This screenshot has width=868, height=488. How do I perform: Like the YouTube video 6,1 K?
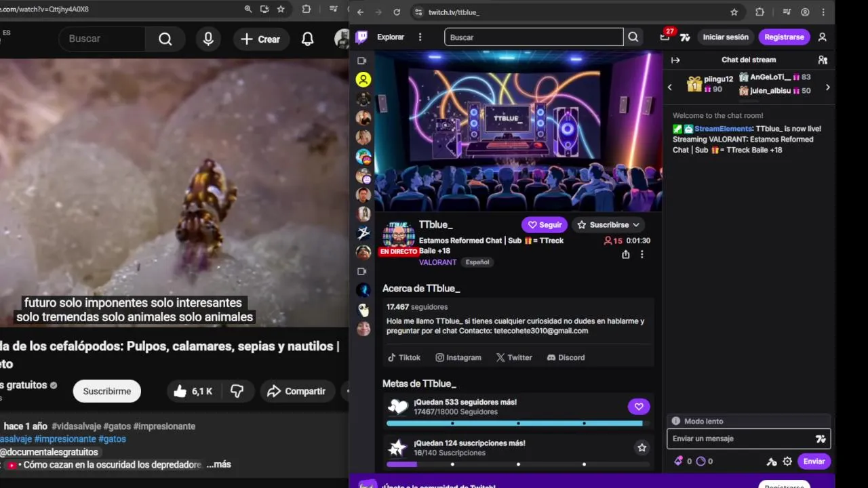point(193,391)
